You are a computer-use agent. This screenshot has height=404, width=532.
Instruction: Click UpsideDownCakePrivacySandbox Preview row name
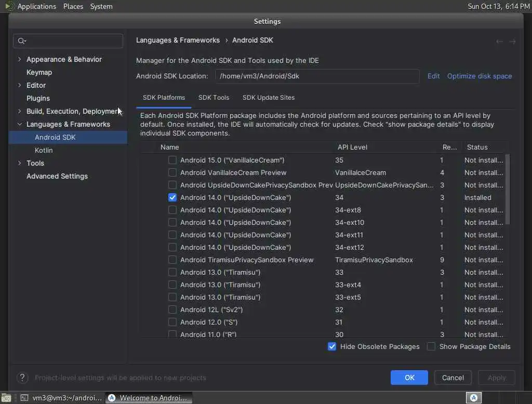(257, 185)
